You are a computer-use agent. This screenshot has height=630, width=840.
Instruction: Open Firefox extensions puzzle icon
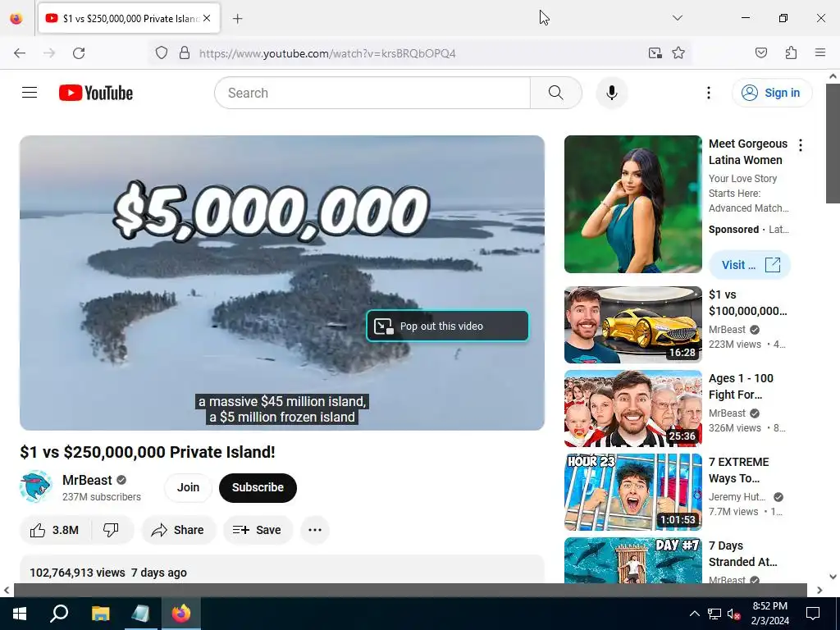pos(791,53)
